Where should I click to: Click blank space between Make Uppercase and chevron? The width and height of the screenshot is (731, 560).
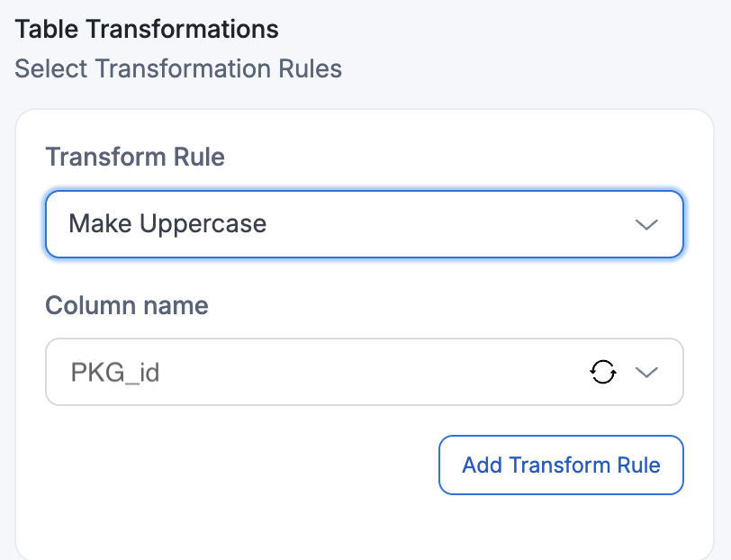pos(450,224)
